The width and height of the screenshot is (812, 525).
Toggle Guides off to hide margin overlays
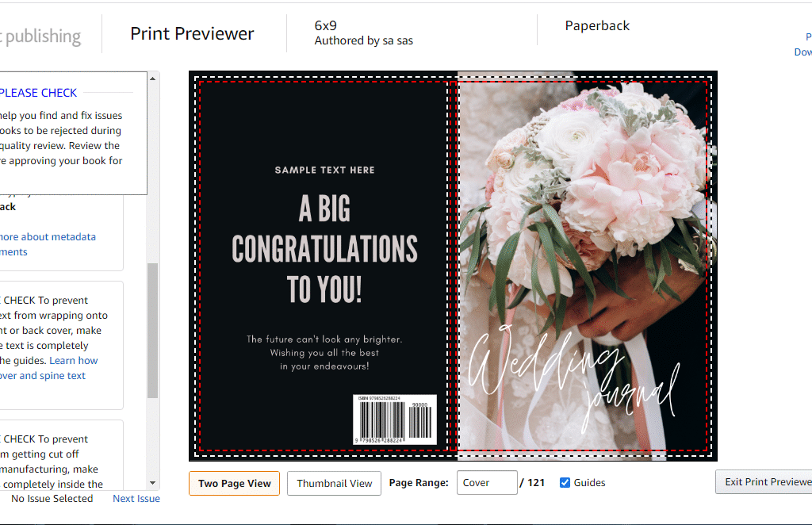coord(565,482)
